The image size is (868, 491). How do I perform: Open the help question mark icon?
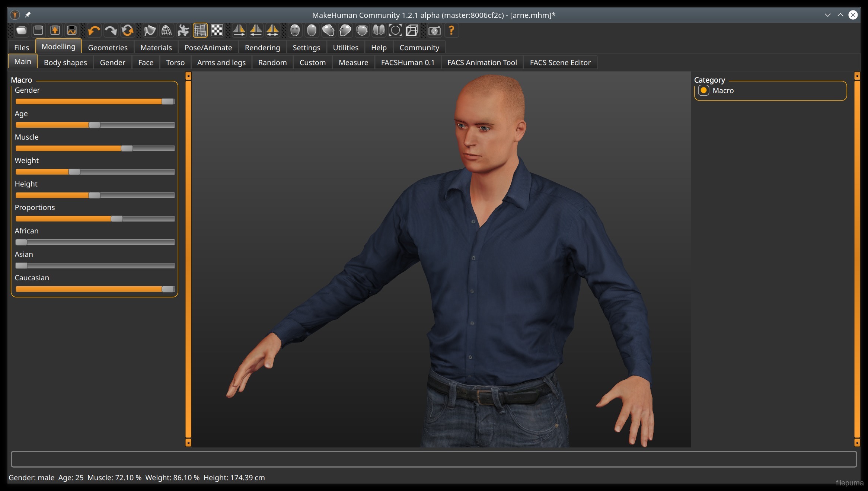(x=451, y=31)
